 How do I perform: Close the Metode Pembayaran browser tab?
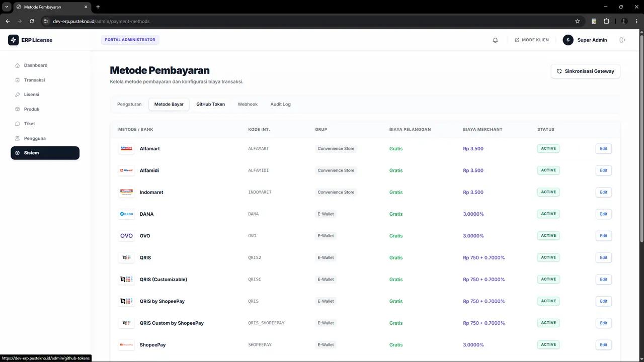click(x=86, y=7)
